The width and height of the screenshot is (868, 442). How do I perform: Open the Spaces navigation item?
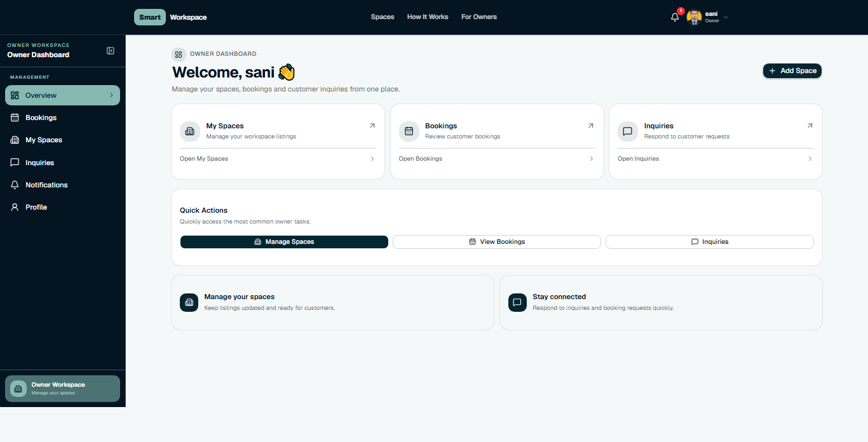point(383,17)
